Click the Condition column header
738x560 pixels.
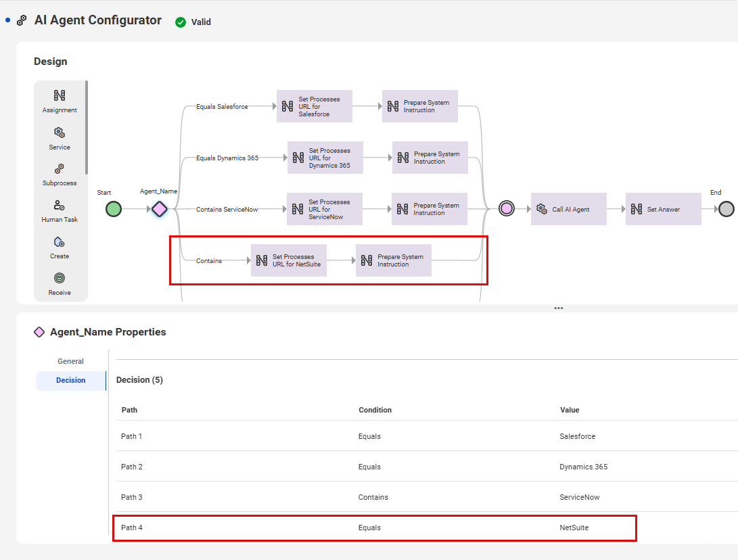375,410
